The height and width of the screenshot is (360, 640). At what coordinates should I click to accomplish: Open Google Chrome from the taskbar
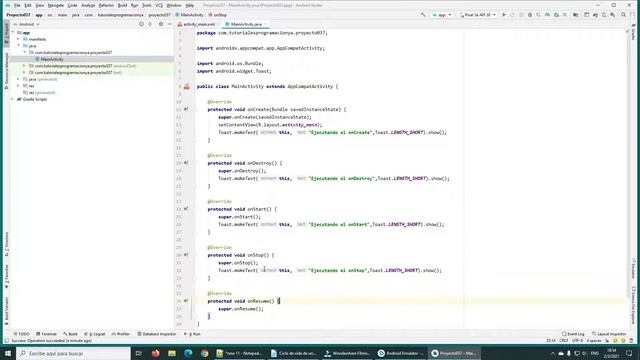click(204, 353)
